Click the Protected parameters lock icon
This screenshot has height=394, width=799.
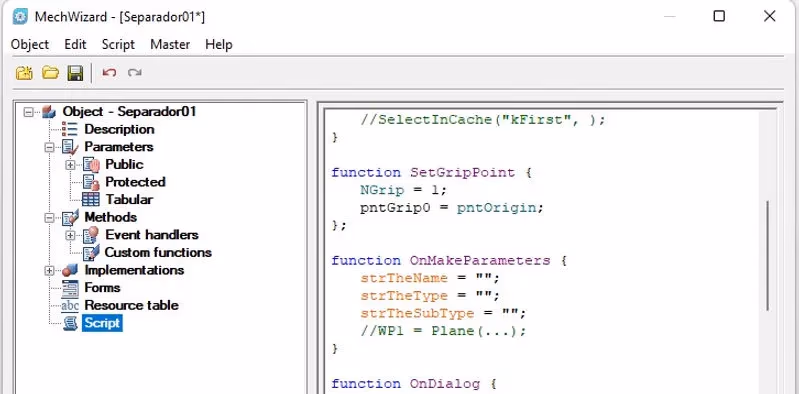(x=91, y=182)
